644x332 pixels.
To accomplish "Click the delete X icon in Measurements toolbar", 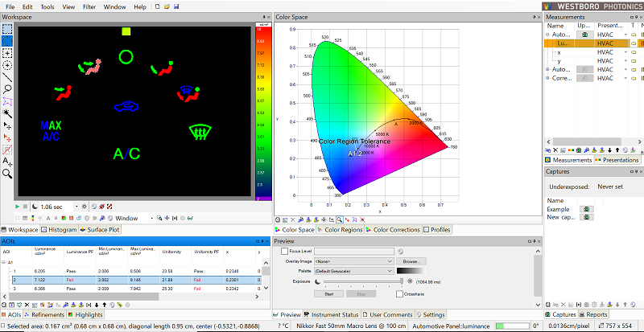I will 555,150.
